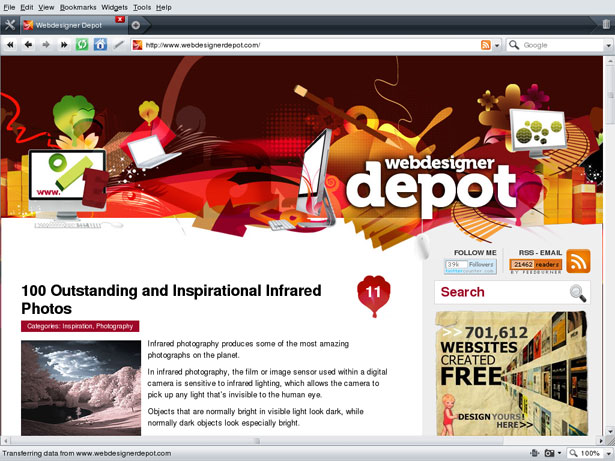Click the fit-to-width icon in status bar

[x=533, y=453]
